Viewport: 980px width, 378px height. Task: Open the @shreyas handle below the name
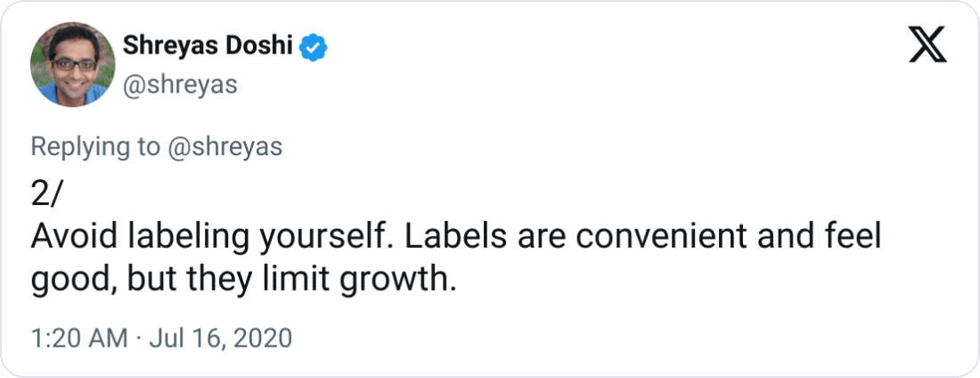pos(179,84)
